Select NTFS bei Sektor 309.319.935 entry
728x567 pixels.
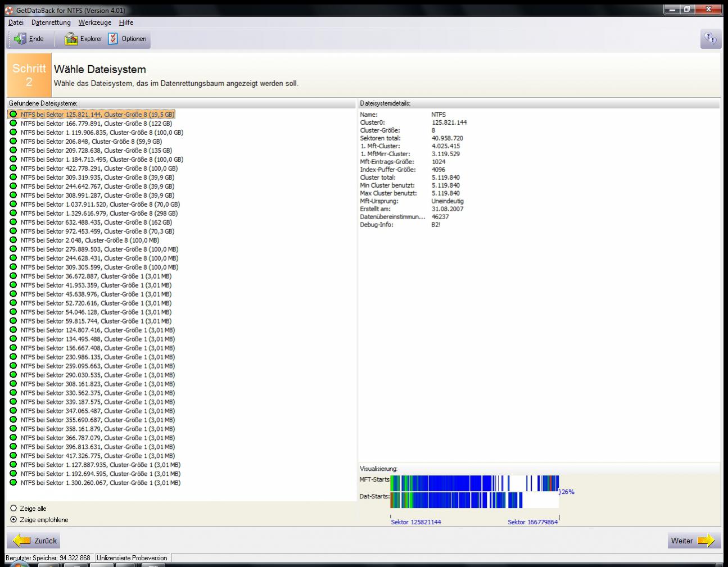coord(92,178)
